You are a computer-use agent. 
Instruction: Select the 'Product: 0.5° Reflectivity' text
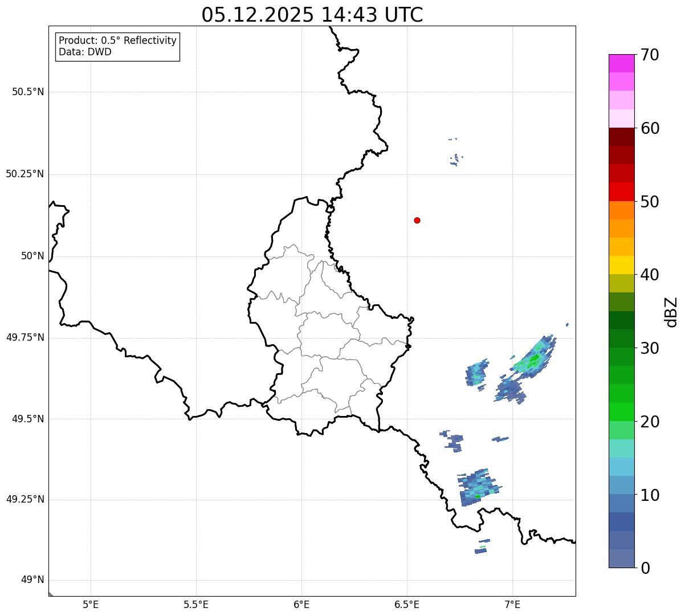point(117,40)
